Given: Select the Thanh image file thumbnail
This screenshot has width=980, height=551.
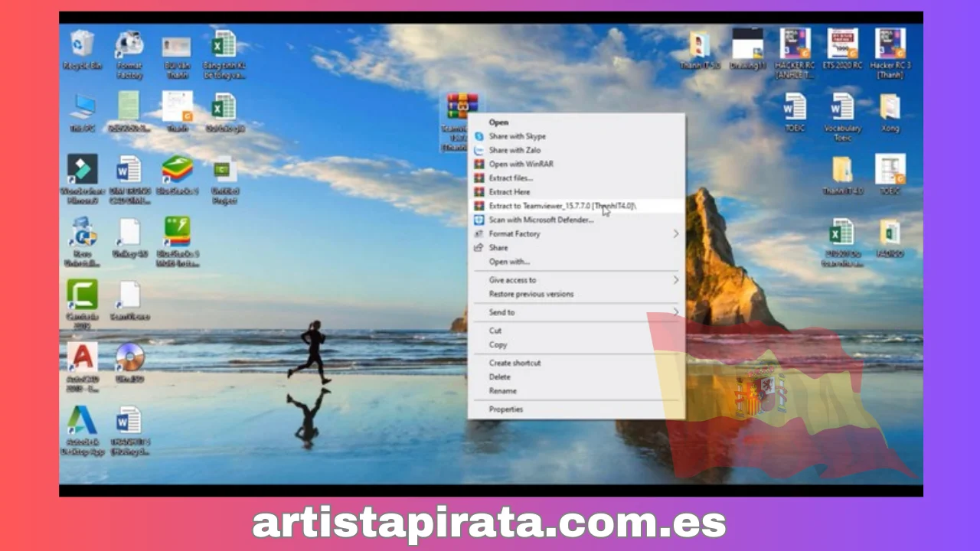Looking at the screenshot, I should click(x=177, y=112).
